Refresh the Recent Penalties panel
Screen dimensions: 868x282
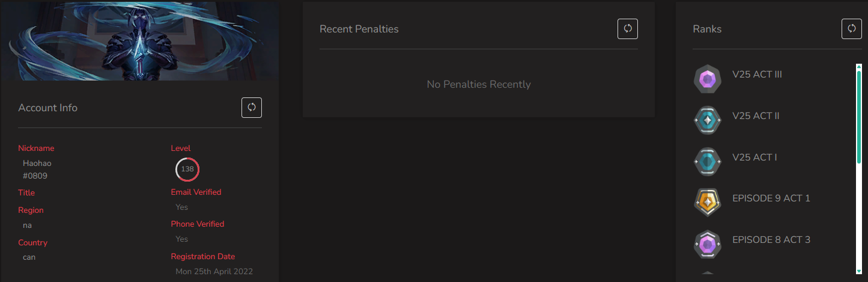[628, 28]
